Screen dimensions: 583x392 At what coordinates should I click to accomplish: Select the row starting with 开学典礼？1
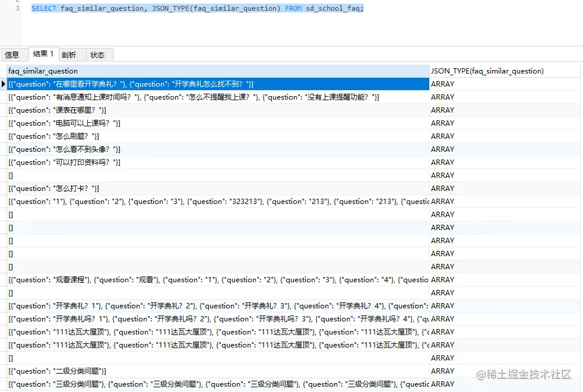coord(218,306)
